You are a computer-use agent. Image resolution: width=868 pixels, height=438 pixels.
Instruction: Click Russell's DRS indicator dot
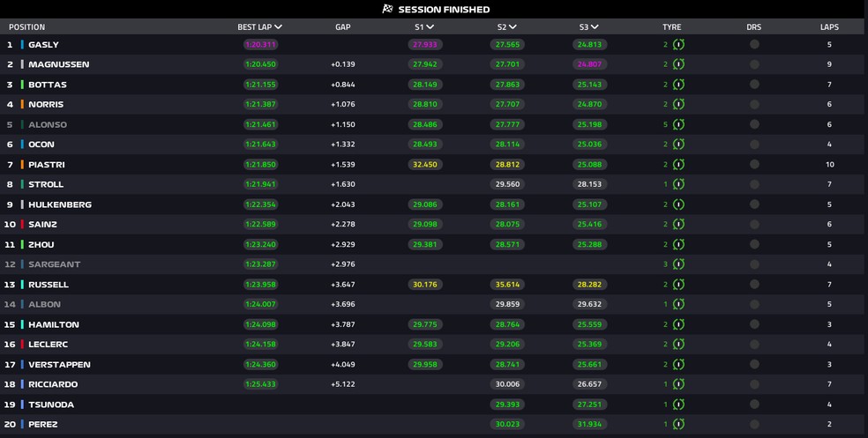coord(754,285)
